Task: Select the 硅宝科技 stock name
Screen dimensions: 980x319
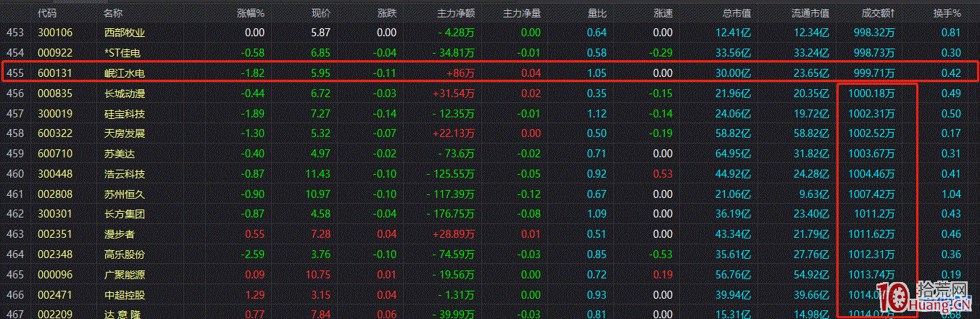Action: tap(125, 114)
